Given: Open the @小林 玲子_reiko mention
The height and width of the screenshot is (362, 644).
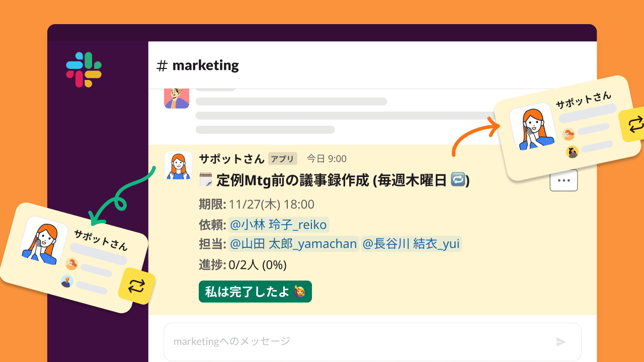Looking at the screenshot, I should [278, 224].
